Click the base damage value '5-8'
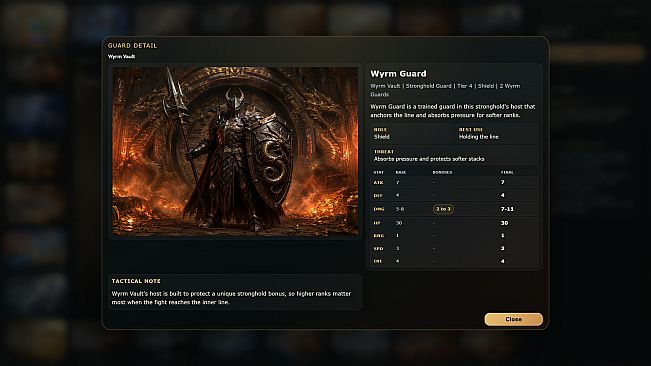This screenshot has width=651, height=366. click(x=400, y=209)
